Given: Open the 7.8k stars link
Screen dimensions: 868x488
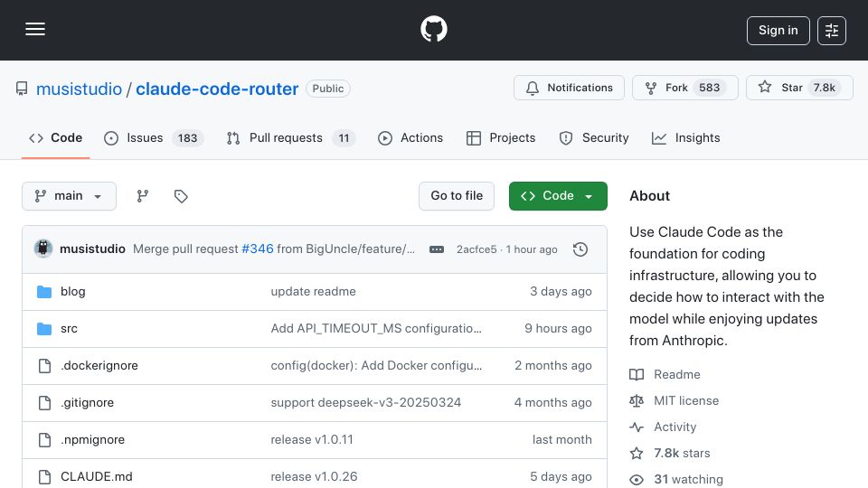Looking at the screenshot, I should click(682, 453).
